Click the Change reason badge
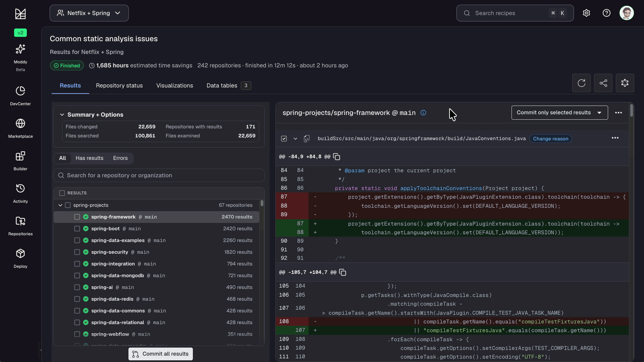Viewport: 644px width, 362px height. tap(551, 139)
